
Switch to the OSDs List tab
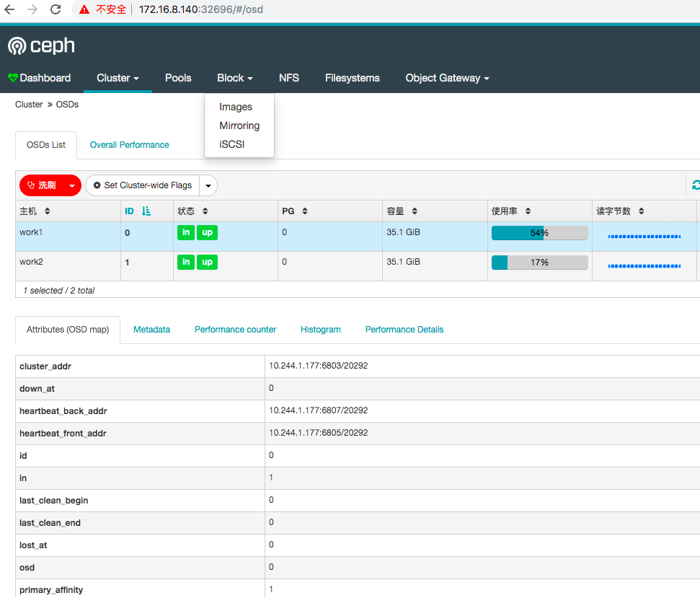[46, 145]
